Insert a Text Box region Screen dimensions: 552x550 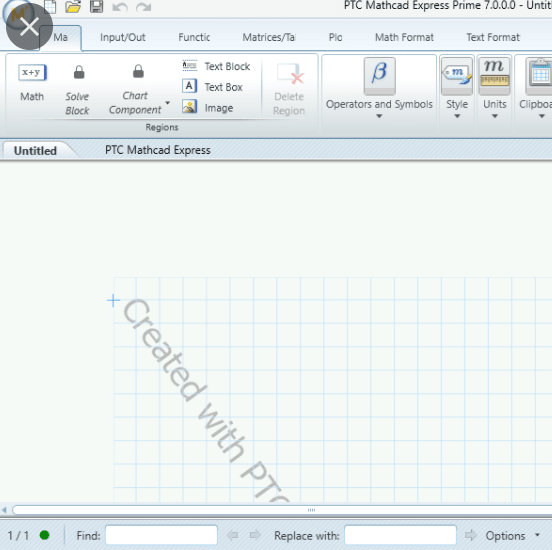(212, 87)
